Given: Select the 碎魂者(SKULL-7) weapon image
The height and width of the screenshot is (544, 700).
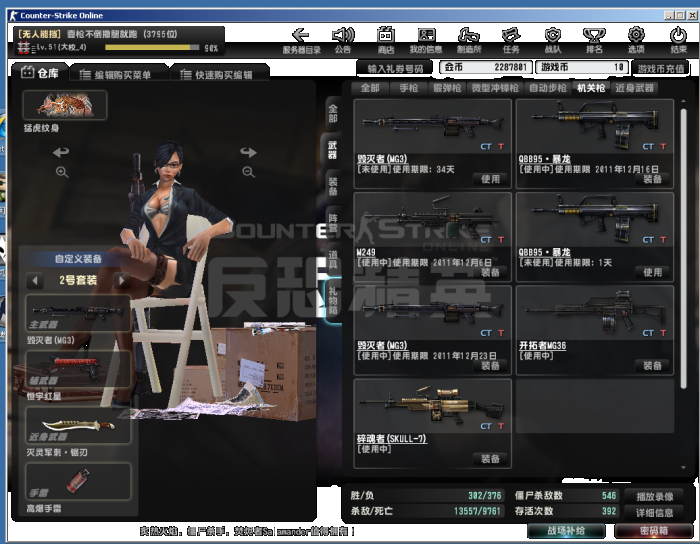Looking at the screenshot, I should click(432, 405).
